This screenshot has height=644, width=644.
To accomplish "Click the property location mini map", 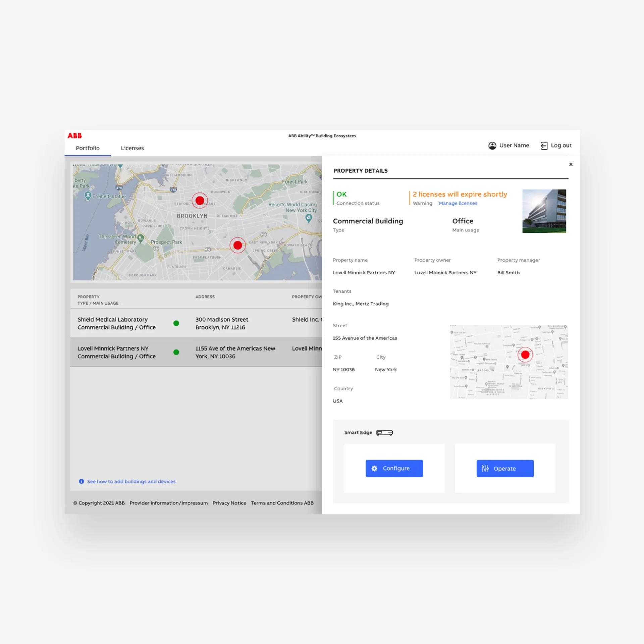I will [x=509, y=362].
